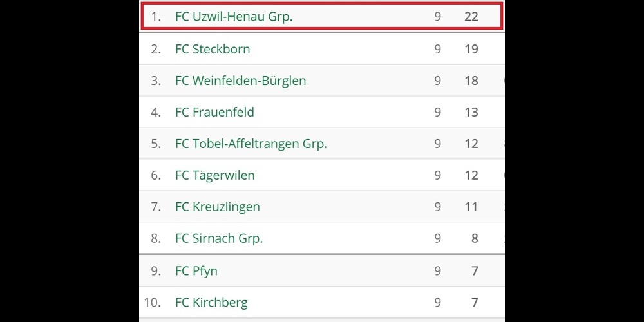Image resolution: width=644 pixels, height=322 pixels.
Task: Click rank number 1 in the standings
Action: [155, 17]
